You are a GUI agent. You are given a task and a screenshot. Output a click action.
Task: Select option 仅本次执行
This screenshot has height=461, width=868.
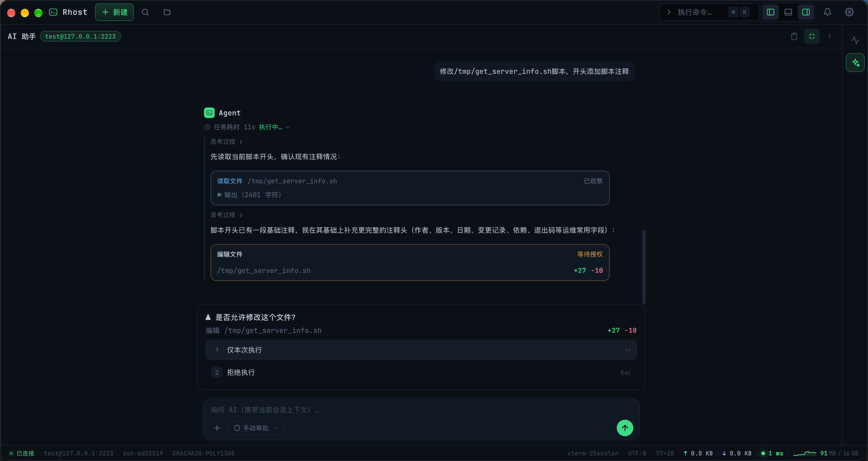(421, 350)
